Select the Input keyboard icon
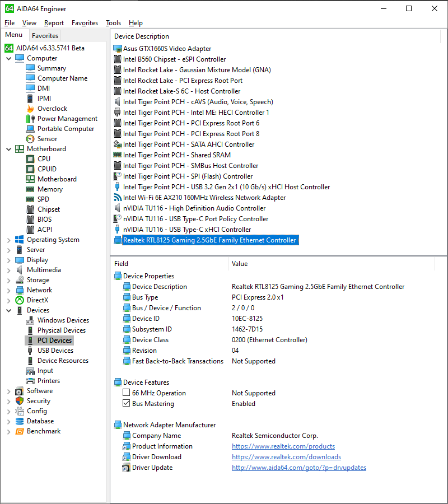The width and height of the screenshot is (448, 504). (x=30, y=371)
